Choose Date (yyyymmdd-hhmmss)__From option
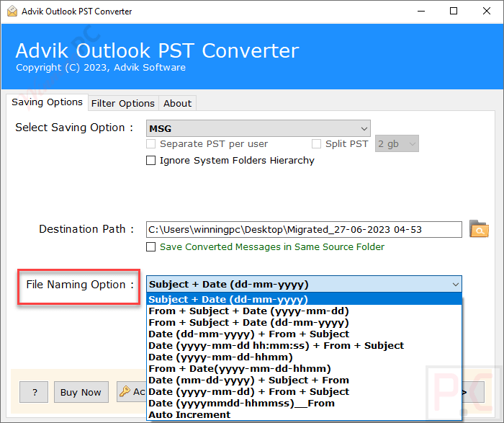The image size is (504, 423). tap(304, 404)
